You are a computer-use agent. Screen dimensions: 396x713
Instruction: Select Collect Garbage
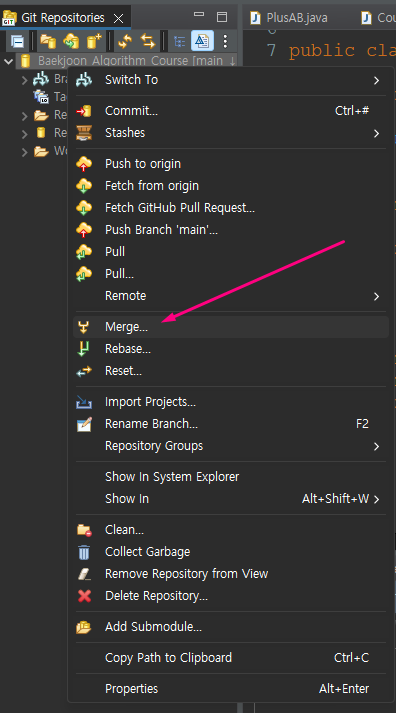point(231,552)
